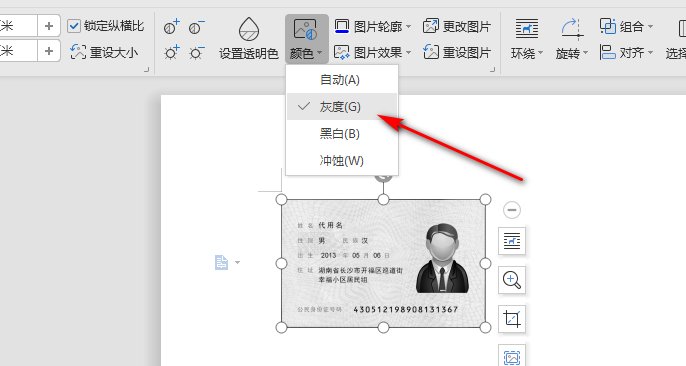Click the Picture outline pen icon
The width and height of the screenshot is (686, 366).
[x=342, y=26]
